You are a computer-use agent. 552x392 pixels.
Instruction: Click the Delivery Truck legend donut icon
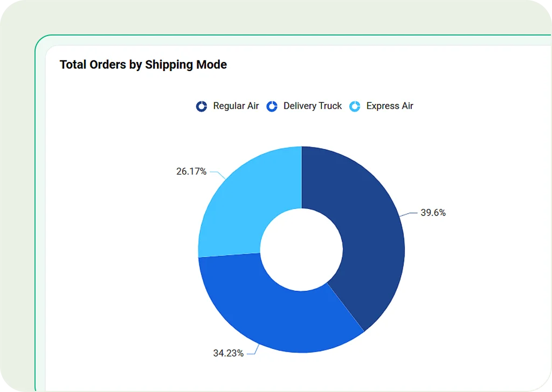(x=272, y=107)
